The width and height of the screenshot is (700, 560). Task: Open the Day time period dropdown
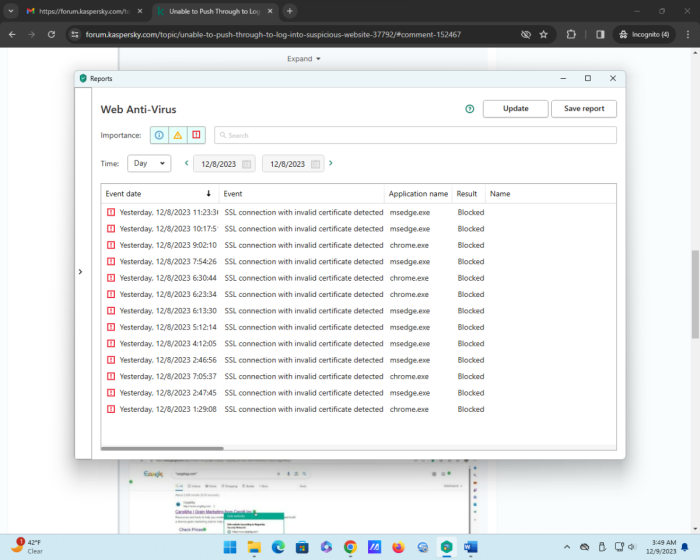(149, 163)
